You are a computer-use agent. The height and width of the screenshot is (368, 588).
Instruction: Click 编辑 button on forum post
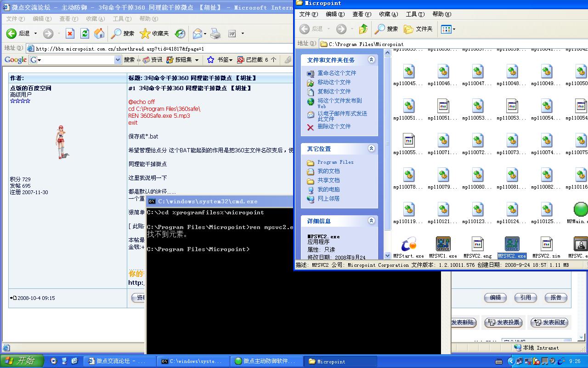tap(495, 298)
